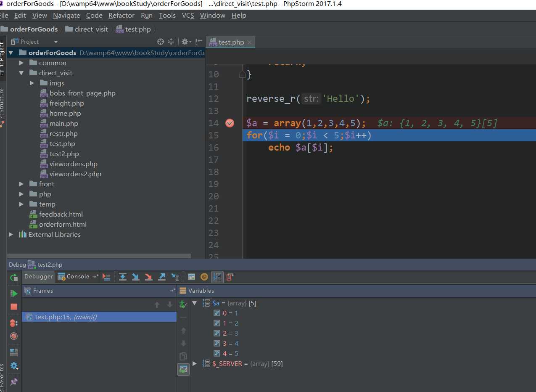This screenshot has width=536, height=392.
Task: Collapse the direct_visit folder
Action: pos(21,73)
